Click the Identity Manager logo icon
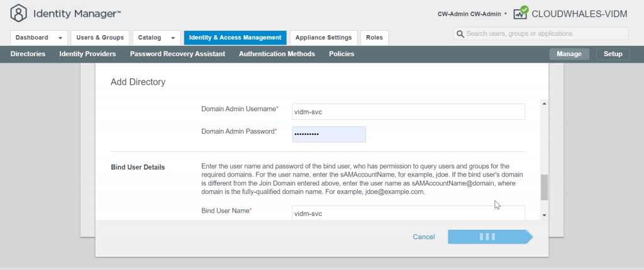This screenshot has height=270, width=644. (18, 14)
